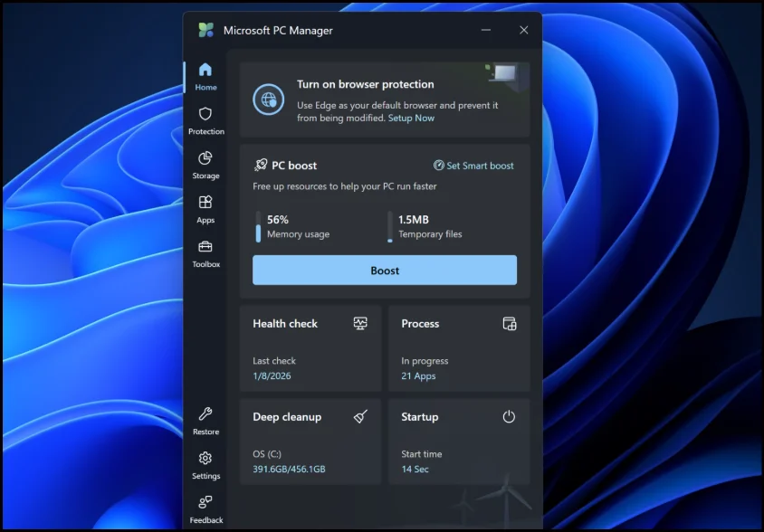Click the 1.5MB temporary files value
This screenshot has width=764, height=532.
pyautogui.click(x=414, y=220)
